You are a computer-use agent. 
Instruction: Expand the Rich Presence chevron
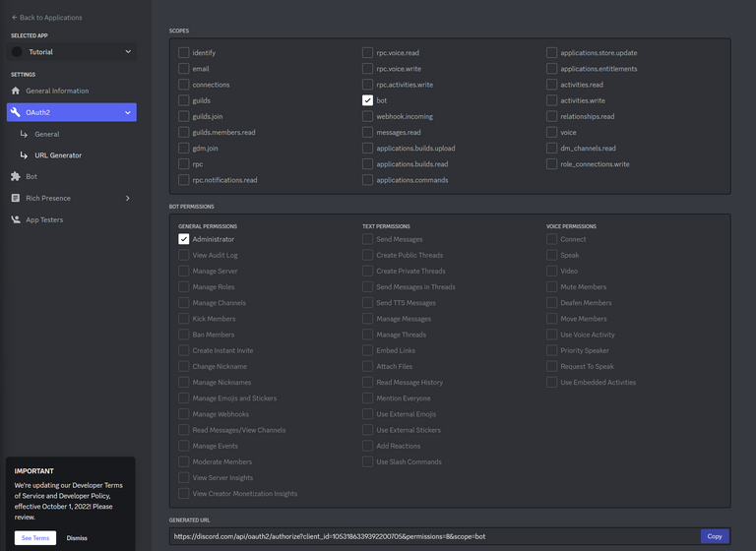tap(128, 198)
